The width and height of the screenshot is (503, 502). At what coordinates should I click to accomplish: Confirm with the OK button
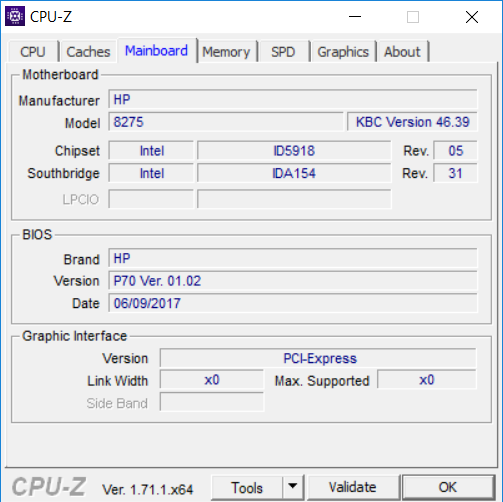tap(448, 487)
